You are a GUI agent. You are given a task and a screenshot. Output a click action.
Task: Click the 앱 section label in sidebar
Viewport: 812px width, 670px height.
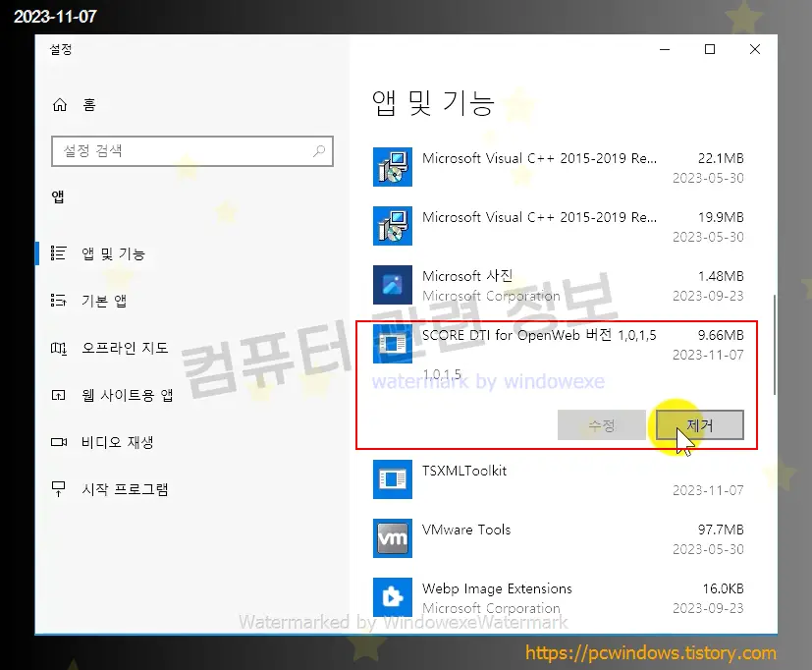tap(58, 196)
